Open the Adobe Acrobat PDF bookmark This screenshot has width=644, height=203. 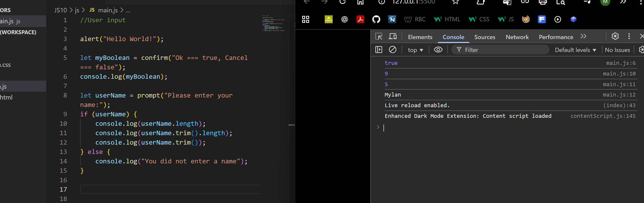360,19
